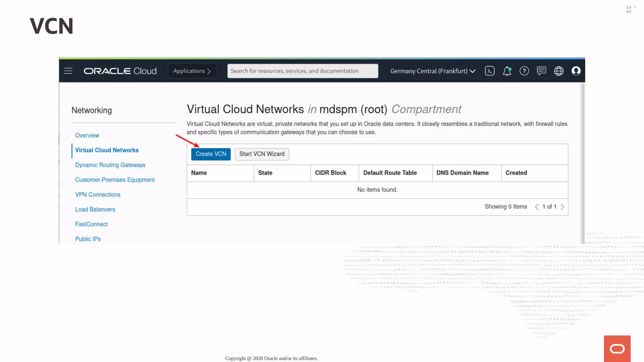Open the support chat icon

541,71
